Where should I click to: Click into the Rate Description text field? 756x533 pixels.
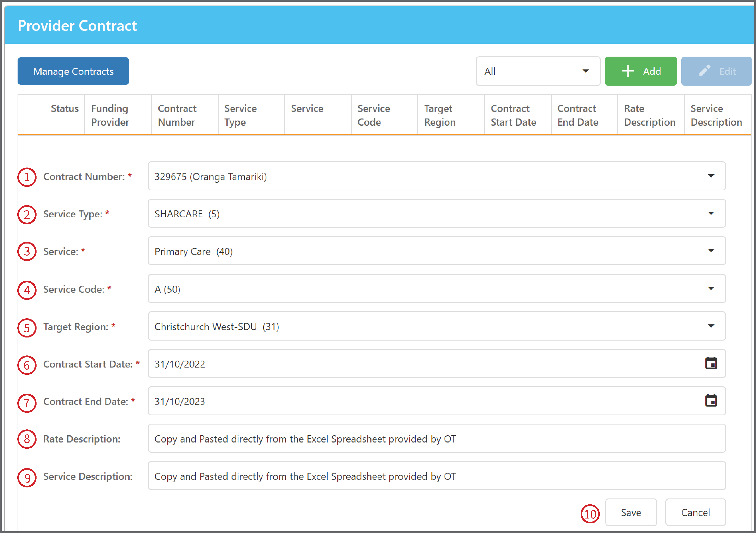click(437, 438)
